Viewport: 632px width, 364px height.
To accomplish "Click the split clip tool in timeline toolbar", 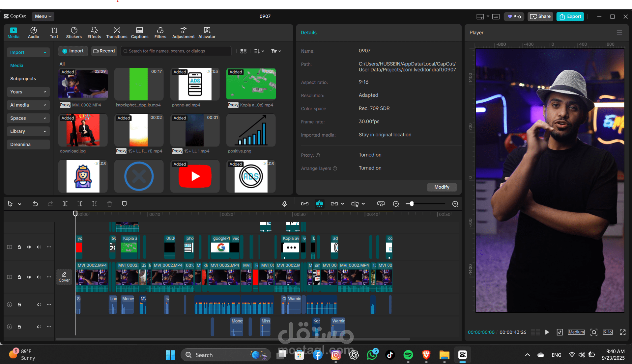I will [x=65, y=204].
